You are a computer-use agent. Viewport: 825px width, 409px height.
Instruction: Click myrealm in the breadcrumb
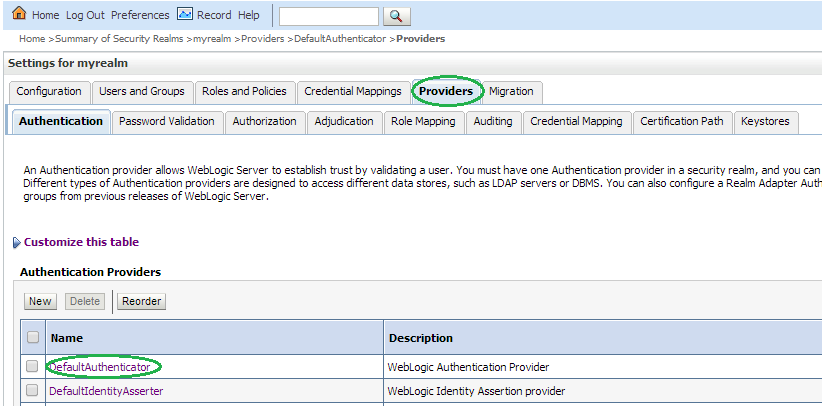click(x=212, y=39)
